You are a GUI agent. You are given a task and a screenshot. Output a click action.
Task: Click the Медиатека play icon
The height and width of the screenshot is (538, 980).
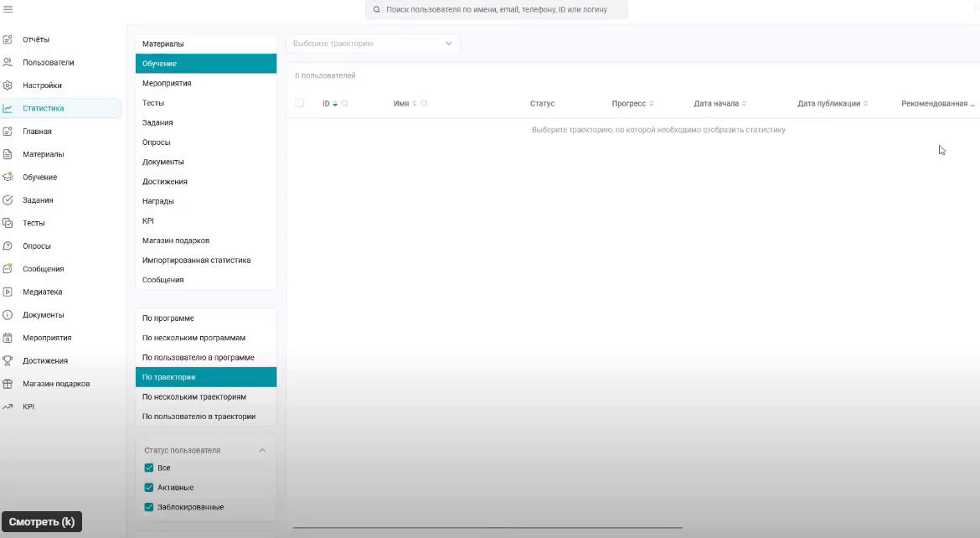pyautogui.click(x=8, y=292)
